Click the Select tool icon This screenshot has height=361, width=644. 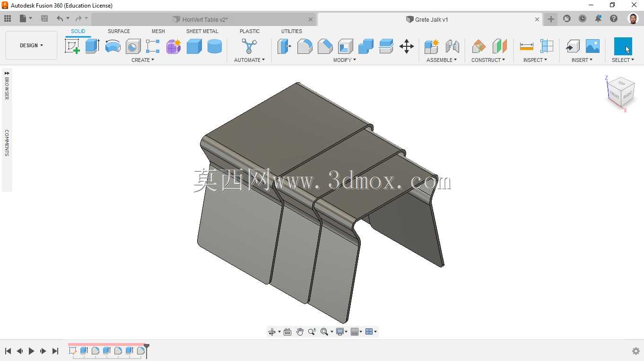tap(623, 46)
